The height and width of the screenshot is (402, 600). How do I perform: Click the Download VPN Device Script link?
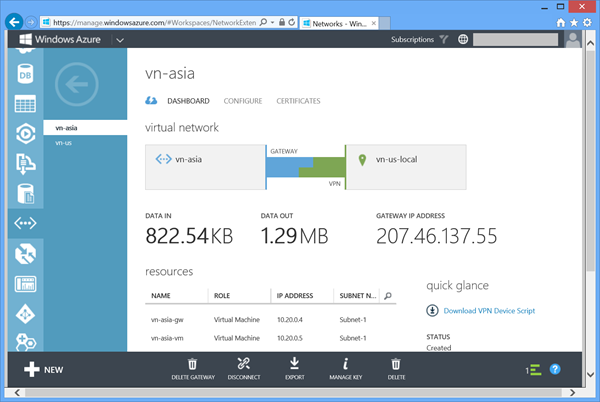[x=488, y=311]
